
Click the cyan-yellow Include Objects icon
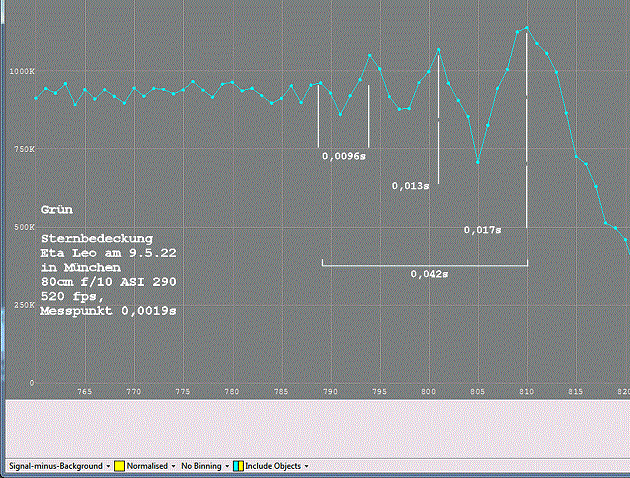click(x=238, y=466)
